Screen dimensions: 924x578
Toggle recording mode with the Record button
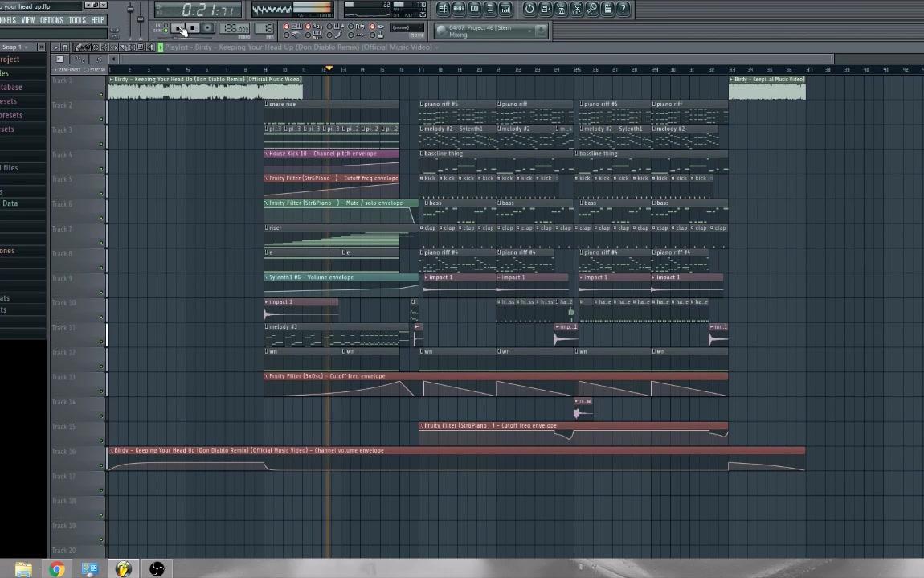208,29
